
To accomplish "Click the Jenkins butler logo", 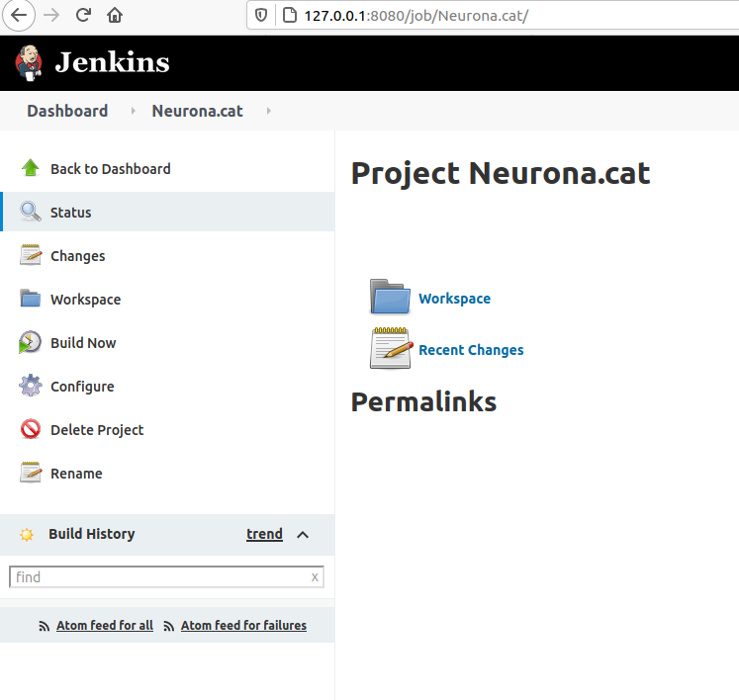I will pyautogui.click(x=30, y=63).
